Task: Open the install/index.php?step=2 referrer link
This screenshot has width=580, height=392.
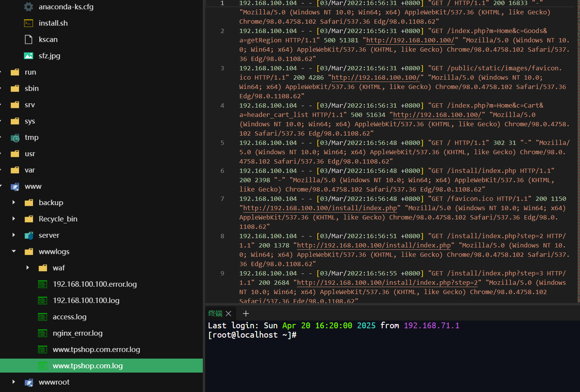Action: [x=387, y=283]
